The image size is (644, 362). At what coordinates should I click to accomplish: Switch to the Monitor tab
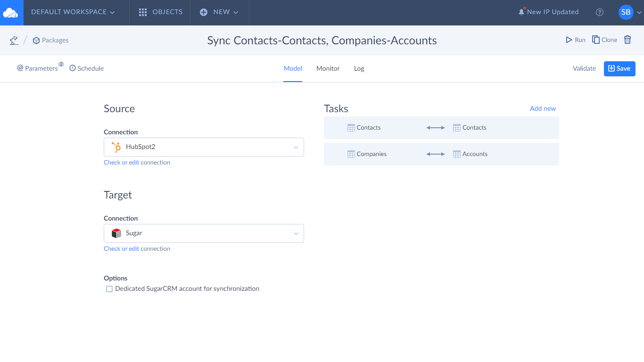[328, 68]
